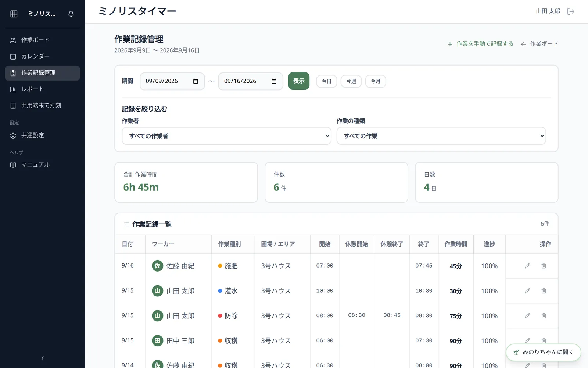Edit the 9/15 灌水 record
This screenshot has width=588, height=368.
[x=527, y=291]
